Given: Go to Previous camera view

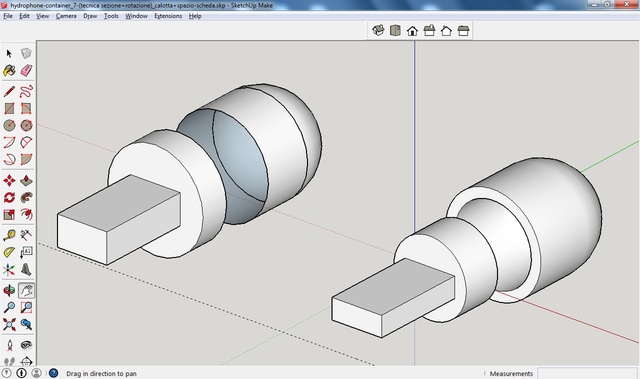Looking at the screenshot, I should [26, 324].
